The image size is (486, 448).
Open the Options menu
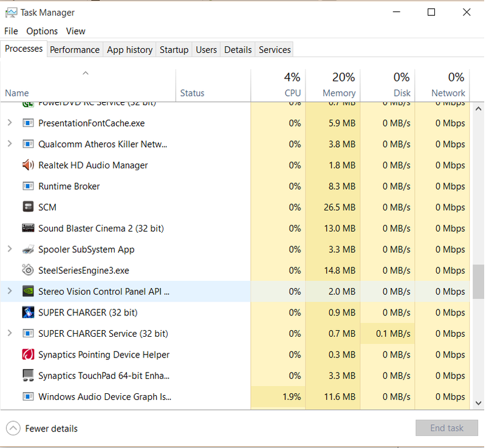42,32
